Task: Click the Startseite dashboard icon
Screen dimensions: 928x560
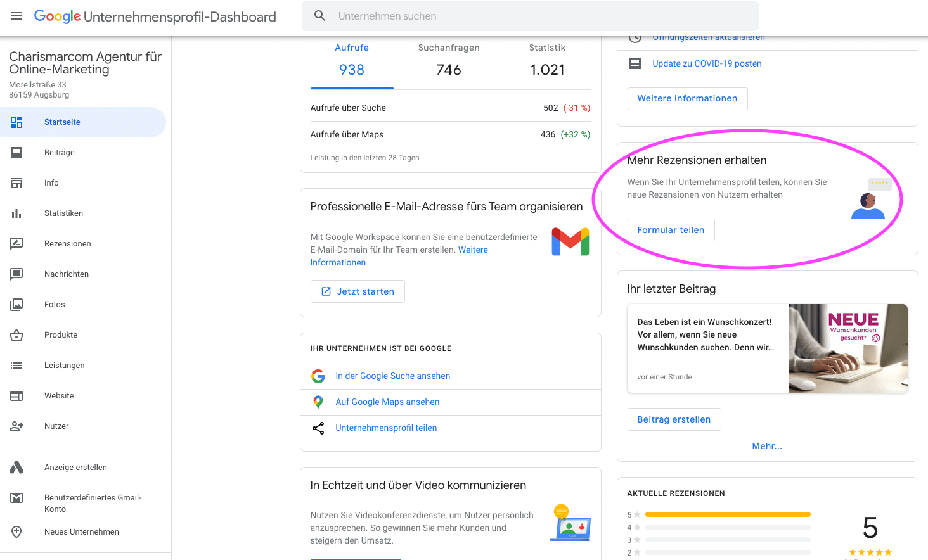Action: click(x=16, y=122)
